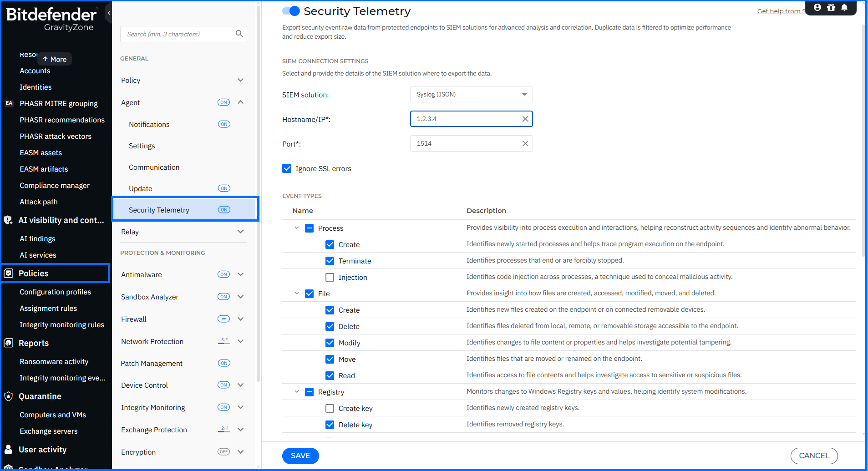Click the User activity person icon
868x471 pixels.
(9, 449)
